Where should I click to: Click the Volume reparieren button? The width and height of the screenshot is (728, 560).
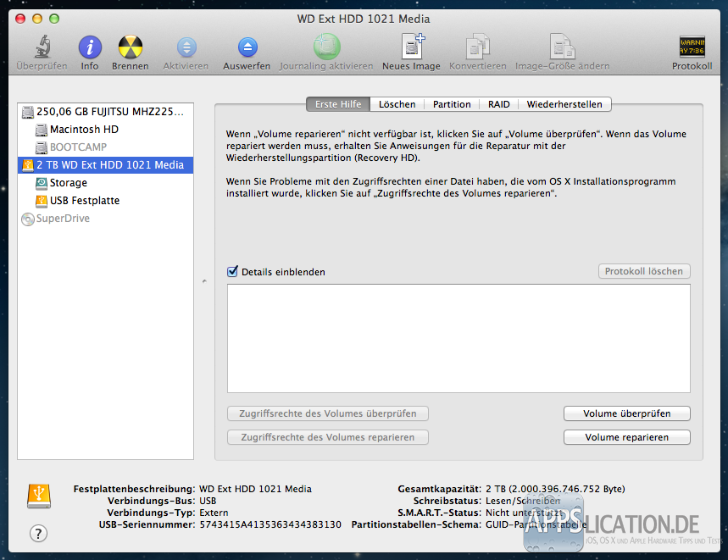pos(627,437)
